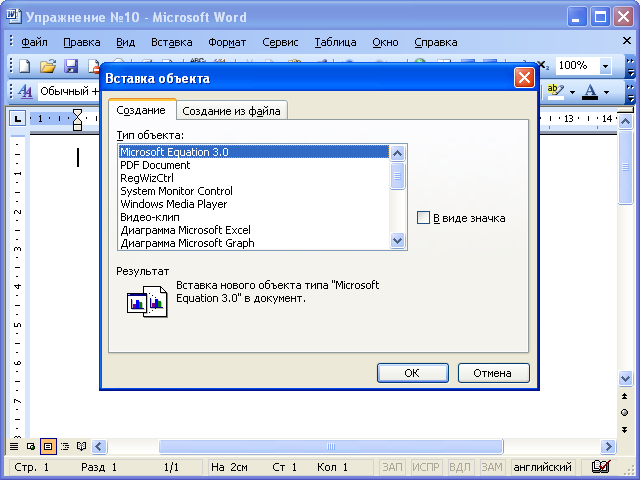
Task: Open the Файл menu
Action: tap(34, 42)
